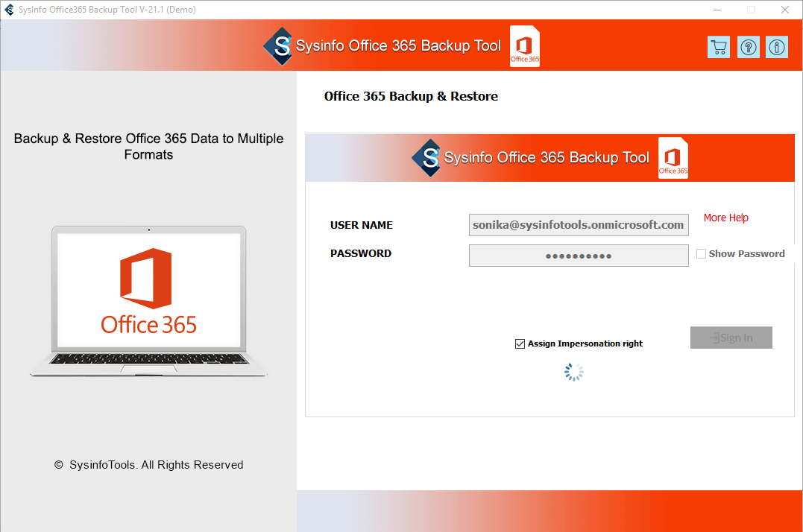Click the loading spinner indicator
The image size is (803, 532).
pyautogui.click(x=573, y=372)
